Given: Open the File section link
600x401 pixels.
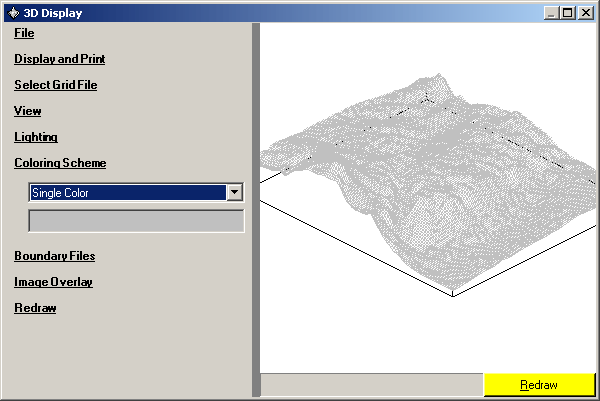Looking at the screenshot, I should pyautogui.click(x=24, y=33).
